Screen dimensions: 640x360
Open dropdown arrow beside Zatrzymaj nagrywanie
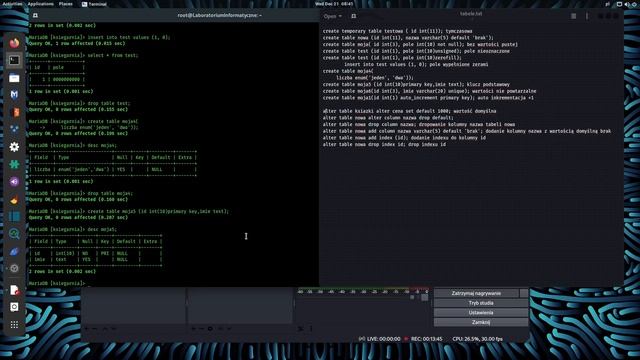coord(524,293)
